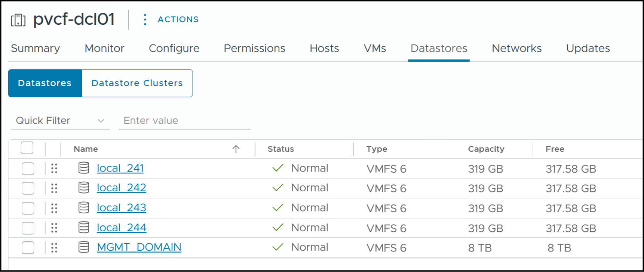
Task: Click the 317.58 GB free value for local_242
Action: (x=571, y=189)
